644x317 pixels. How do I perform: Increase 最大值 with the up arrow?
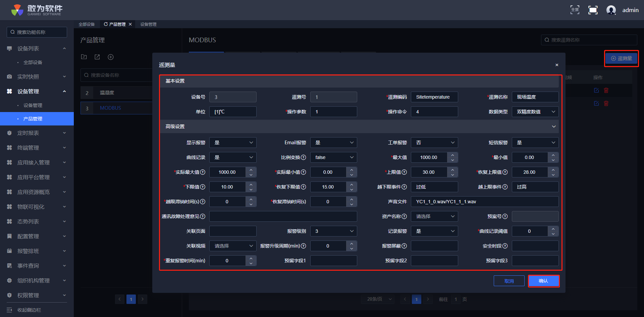(452, 155)
